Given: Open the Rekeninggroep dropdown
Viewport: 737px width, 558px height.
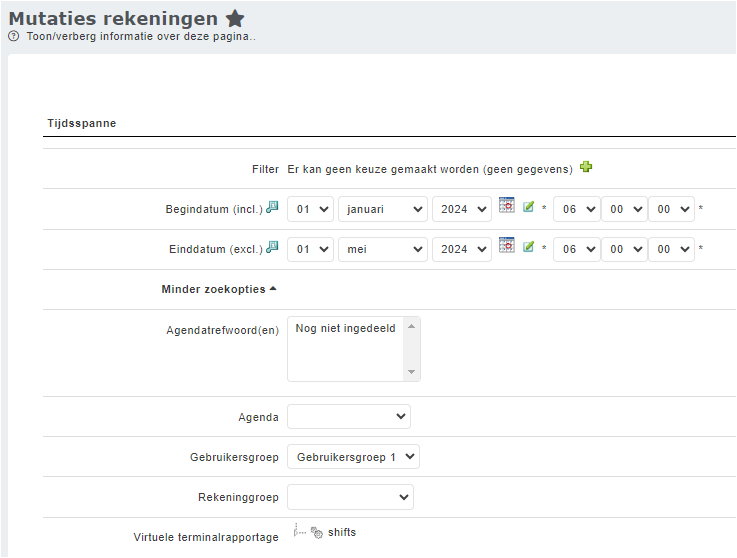Looking at the screenshot, I should click(x=350, y=497).
